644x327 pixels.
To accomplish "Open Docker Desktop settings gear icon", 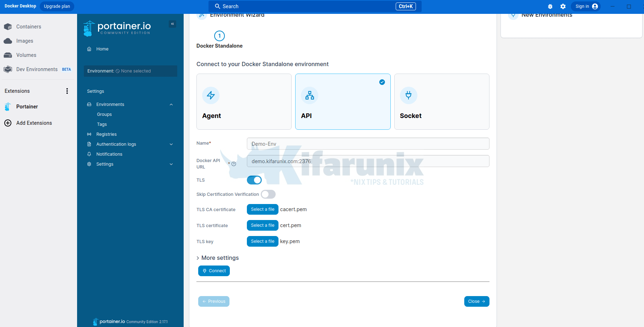I will click(563, 6).
